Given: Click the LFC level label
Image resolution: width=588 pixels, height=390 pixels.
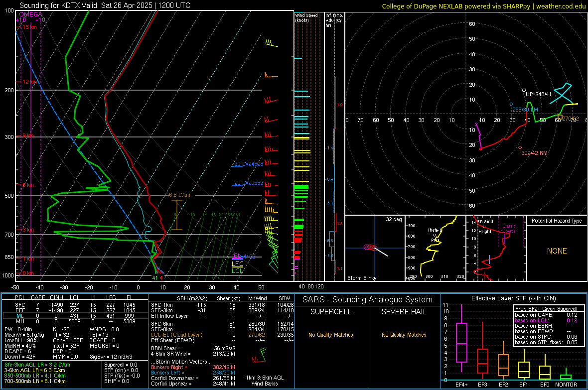Looking at the screenshot, I should 237,264.
